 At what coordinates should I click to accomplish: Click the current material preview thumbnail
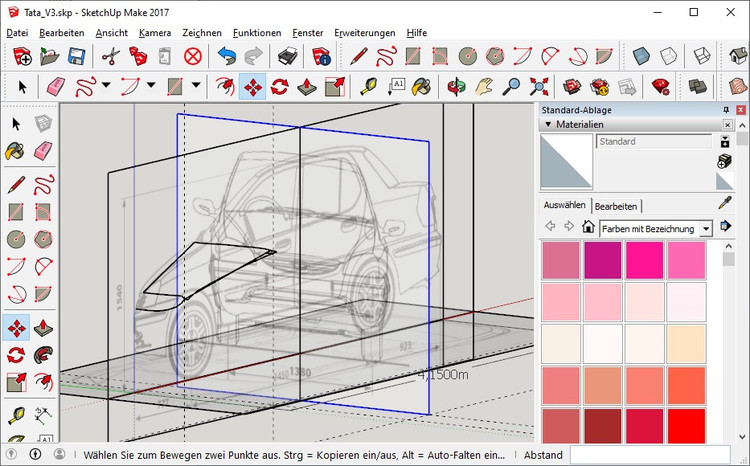click(566, 161)
